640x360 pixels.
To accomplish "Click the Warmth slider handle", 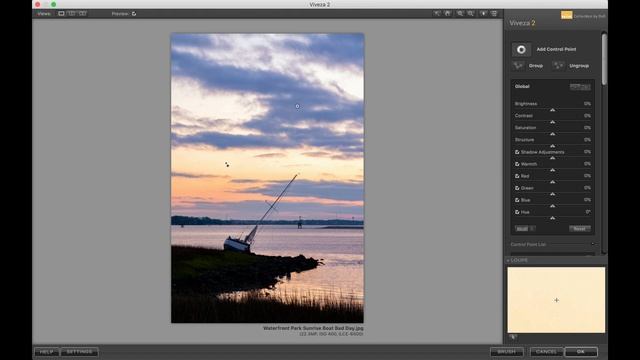I will pyautogui.click(x=553, y=170).
